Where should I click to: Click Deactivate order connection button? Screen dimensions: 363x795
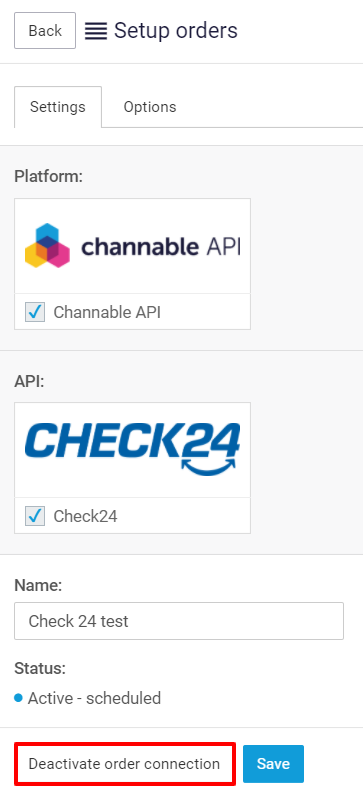point(124,764)
